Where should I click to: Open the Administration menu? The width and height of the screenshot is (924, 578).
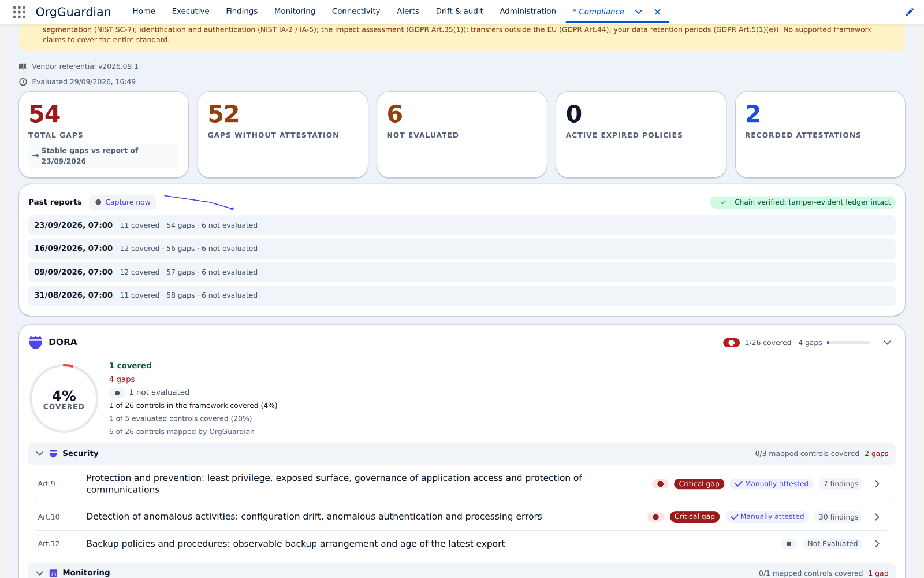(528, 11)
